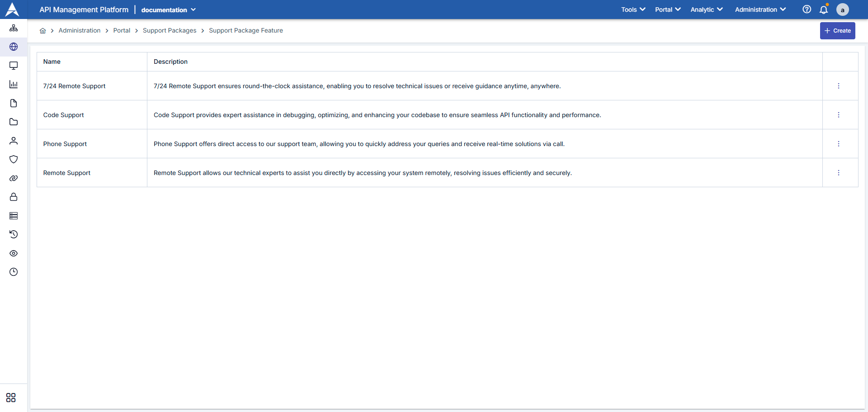The width and height of the screenshot is (868, 412).
Task: Open the notifications bell
Action: pyautogui.click(x=824, y=9)
